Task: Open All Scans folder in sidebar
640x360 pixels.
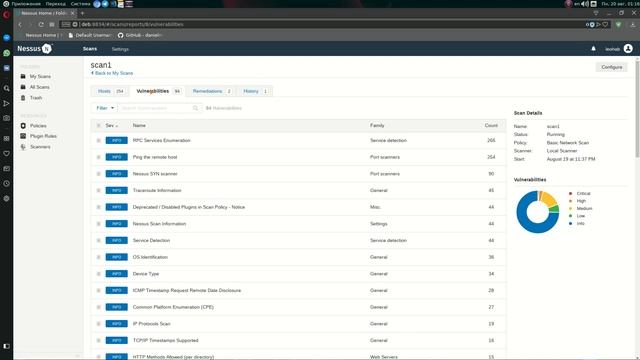Action: tap(39, 87)
